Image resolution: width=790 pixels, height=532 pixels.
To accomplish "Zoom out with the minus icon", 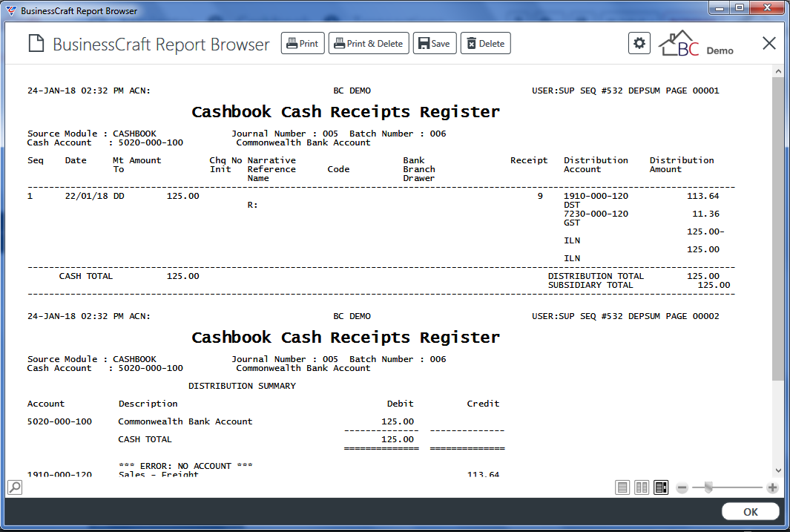I will click(682, 487).
